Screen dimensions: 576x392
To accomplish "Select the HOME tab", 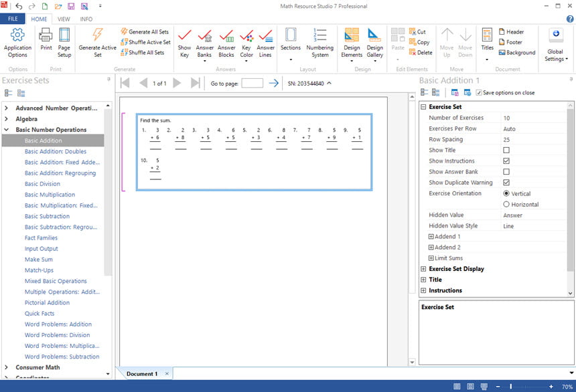I will tap(39, 19).
